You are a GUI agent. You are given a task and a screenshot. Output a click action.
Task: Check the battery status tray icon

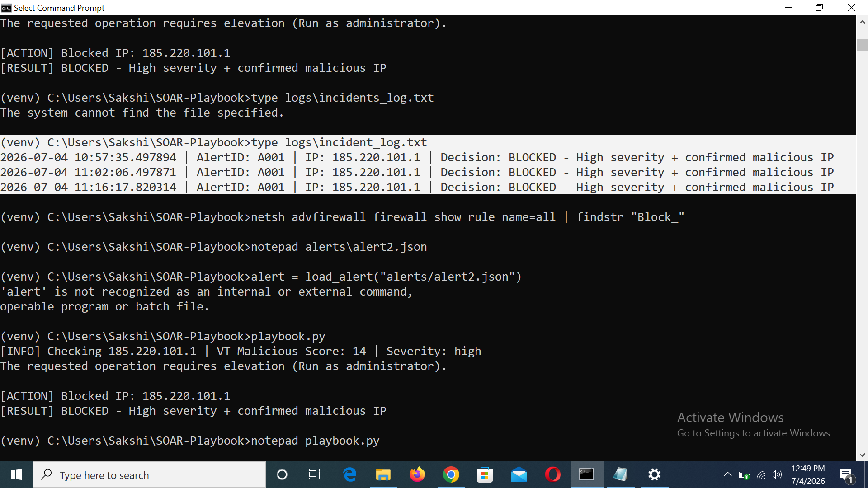coord(744,475)
